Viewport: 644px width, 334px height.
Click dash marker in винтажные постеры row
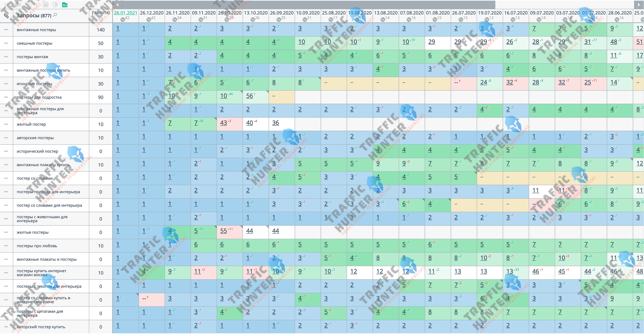(x=6, y=30)
